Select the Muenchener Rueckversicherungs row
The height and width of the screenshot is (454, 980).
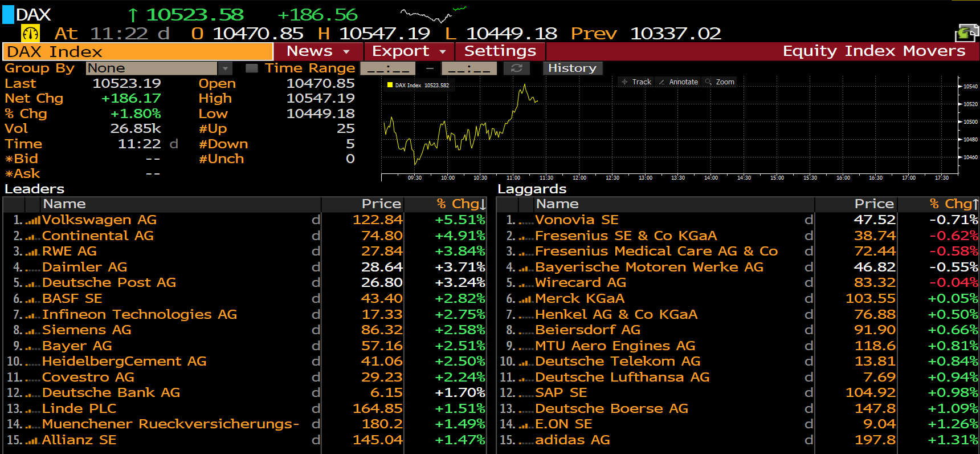tap(245, 424)
